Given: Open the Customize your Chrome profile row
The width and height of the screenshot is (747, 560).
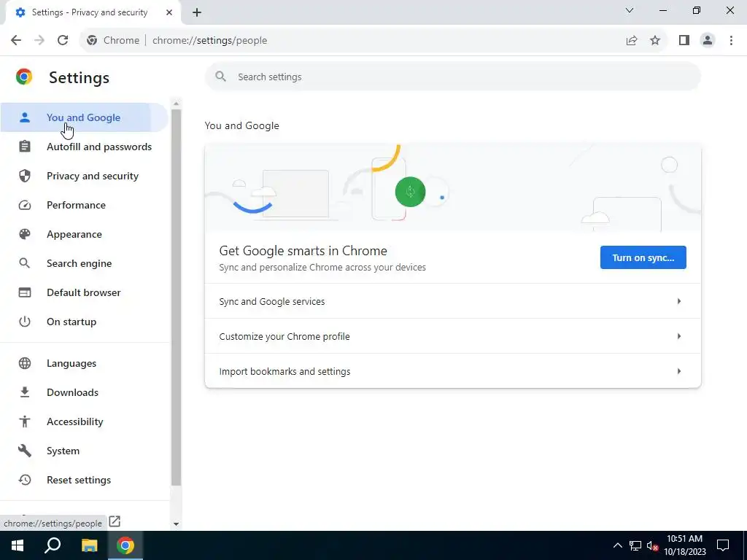Looking at the screenshot, I should click(452, 336).
